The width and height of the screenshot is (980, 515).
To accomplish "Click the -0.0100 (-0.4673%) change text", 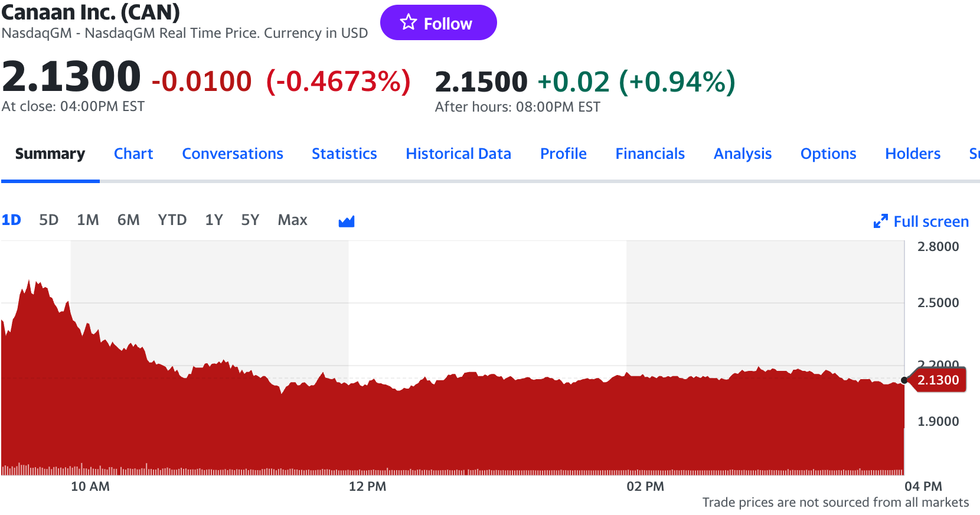I will click(x=281, y=81).
